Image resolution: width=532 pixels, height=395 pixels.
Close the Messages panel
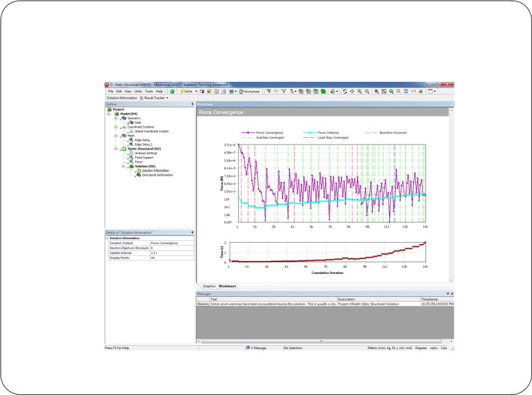pos(452,294)
